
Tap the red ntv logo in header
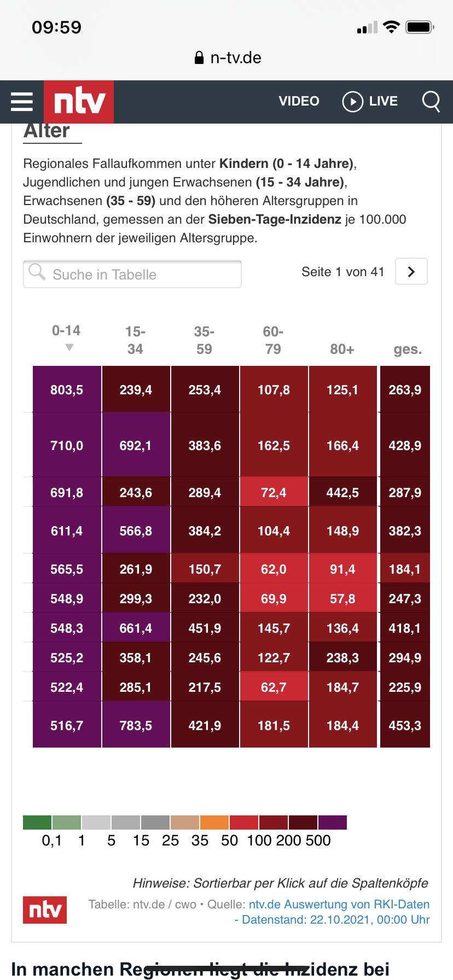(79, 102)
